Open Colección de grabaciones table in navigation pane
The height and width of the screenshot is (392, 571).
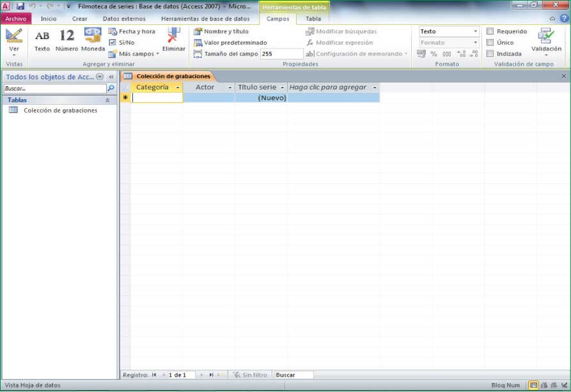(60, 111)
